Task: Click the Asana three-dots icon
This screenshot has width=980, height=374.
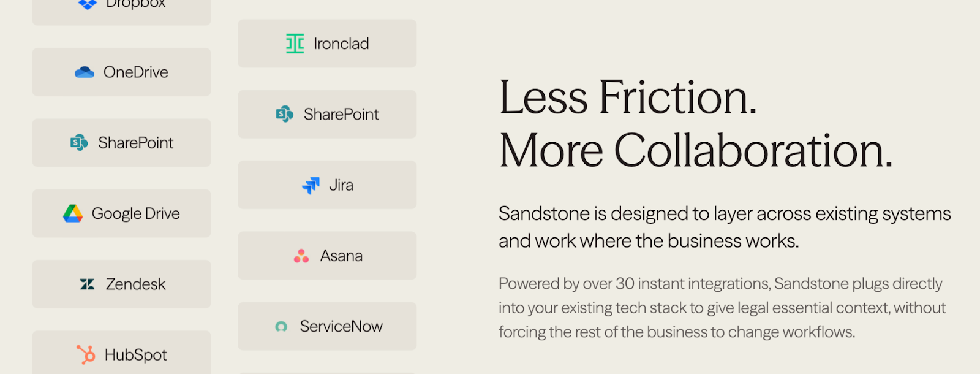Action: point(302,256)
